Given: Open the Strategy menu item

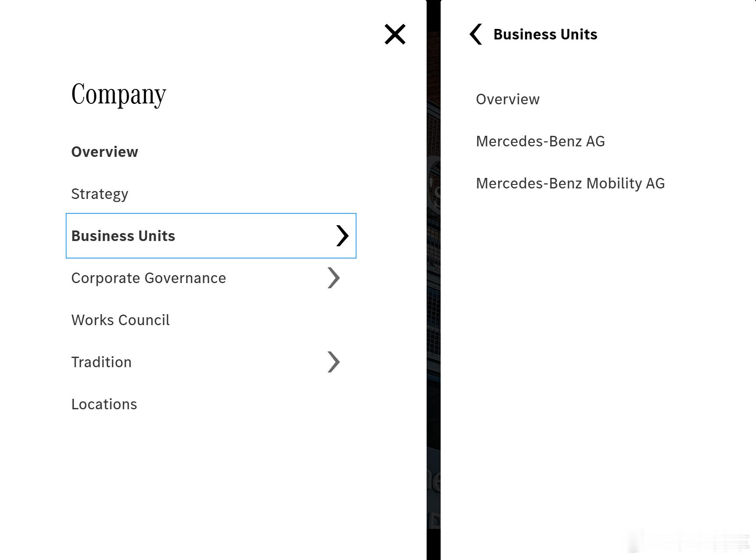Looking at the screenshot, I should click(x=100, y=194).
